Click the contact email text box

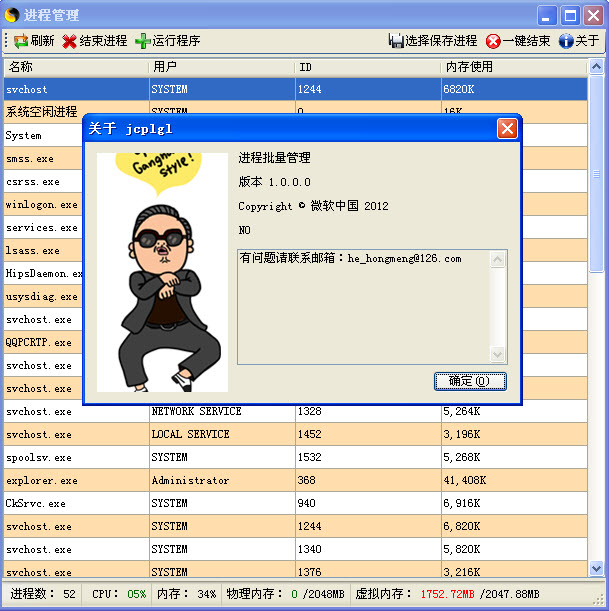point(372,307)
